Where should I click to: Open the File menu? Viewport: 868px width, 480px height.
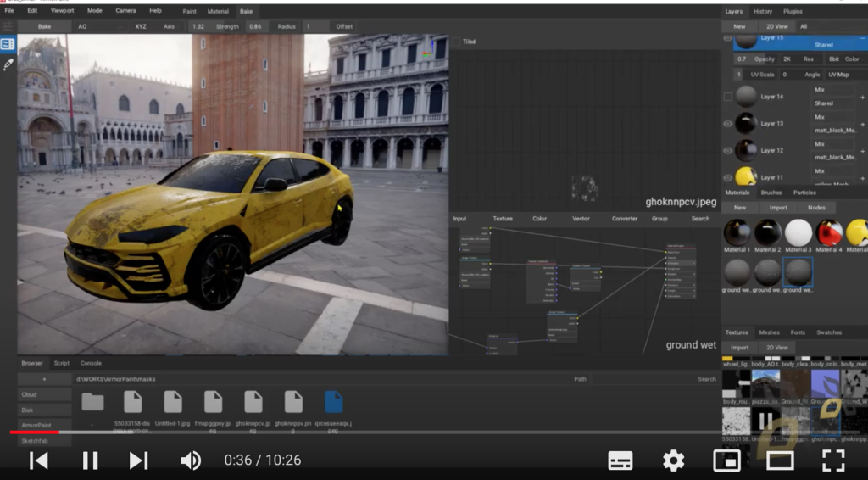[9, 10]
